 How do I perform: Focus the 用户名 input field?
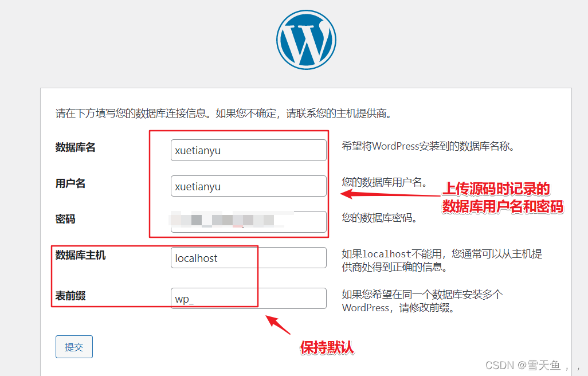248,186
